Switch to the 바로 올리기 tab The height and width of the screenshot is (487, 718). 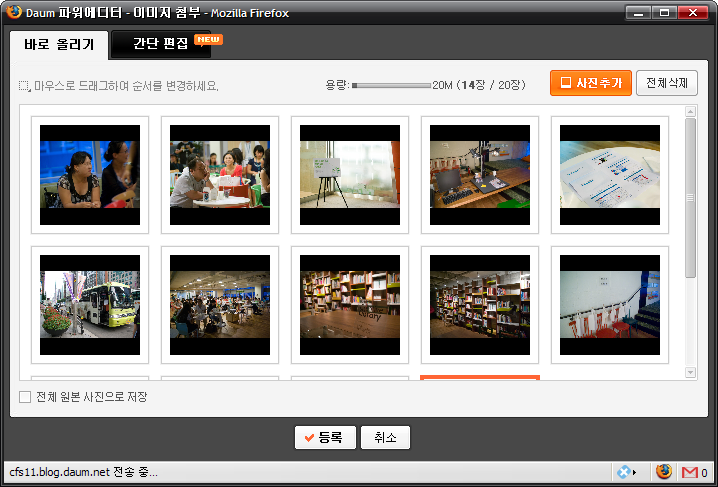[x=59, y=45]
